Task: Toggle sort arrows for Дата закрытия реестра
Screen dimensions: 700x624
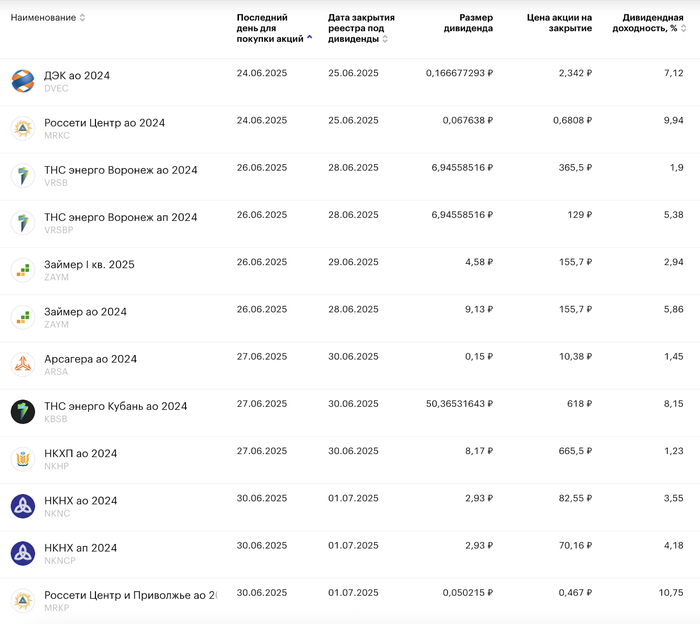Action: click(x=385, y=39)
